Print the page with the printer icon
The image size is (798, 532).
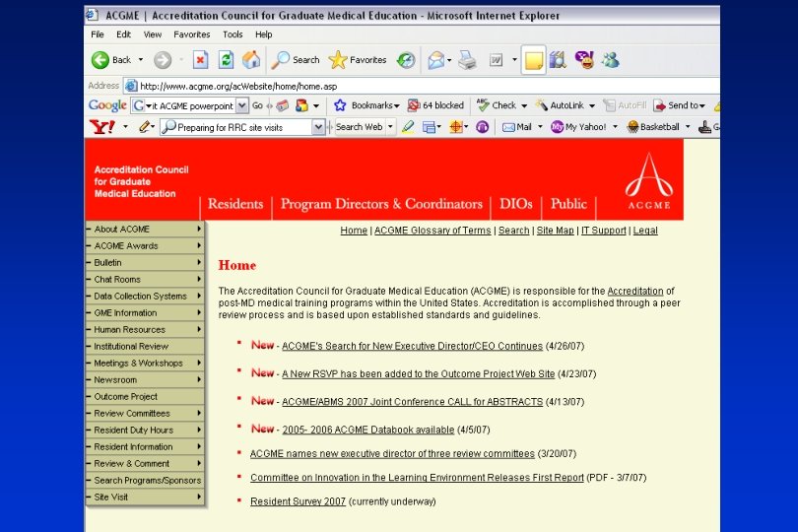point(467,60)
